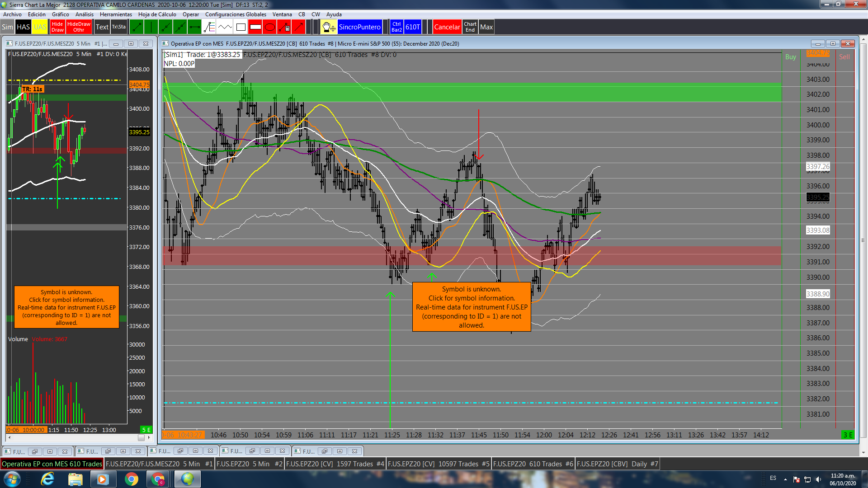
Task: Switch to F.US.EPZ20 [CBV] Daily #7 tab
Action: tap(617, 464)
